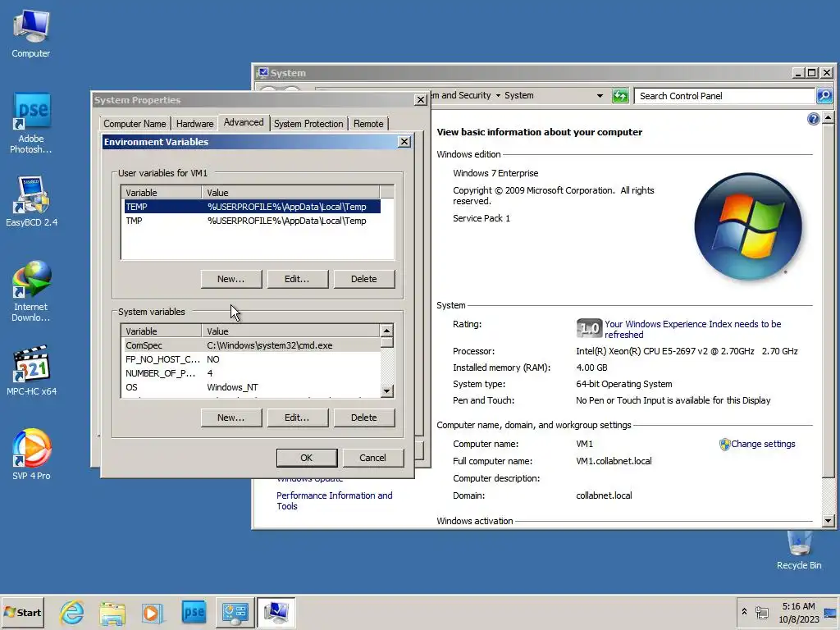Expand the System and Security breadcrumb arrow

(498, 95)
